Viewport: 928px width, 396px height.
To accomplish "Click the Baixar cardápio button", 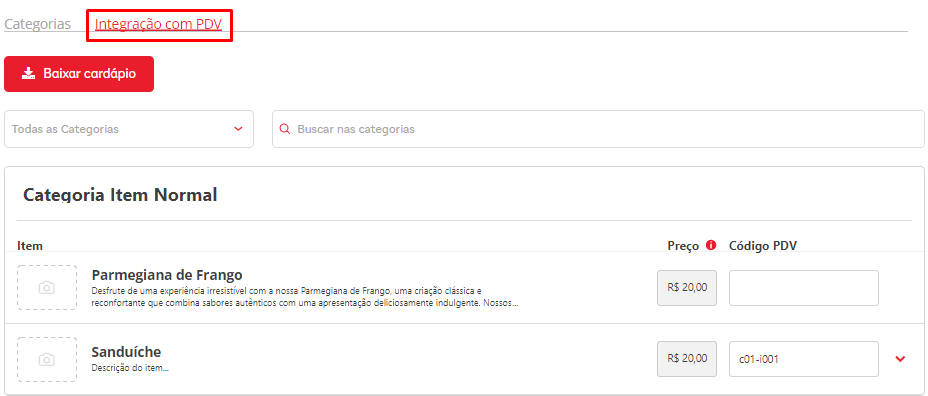I will coord(79,74).
